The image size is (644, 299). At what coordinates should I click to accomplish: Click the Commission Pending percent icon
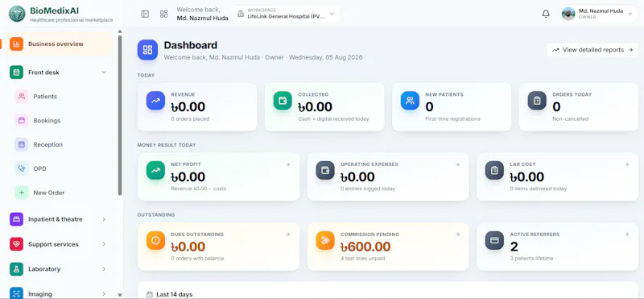click(325, 240)
